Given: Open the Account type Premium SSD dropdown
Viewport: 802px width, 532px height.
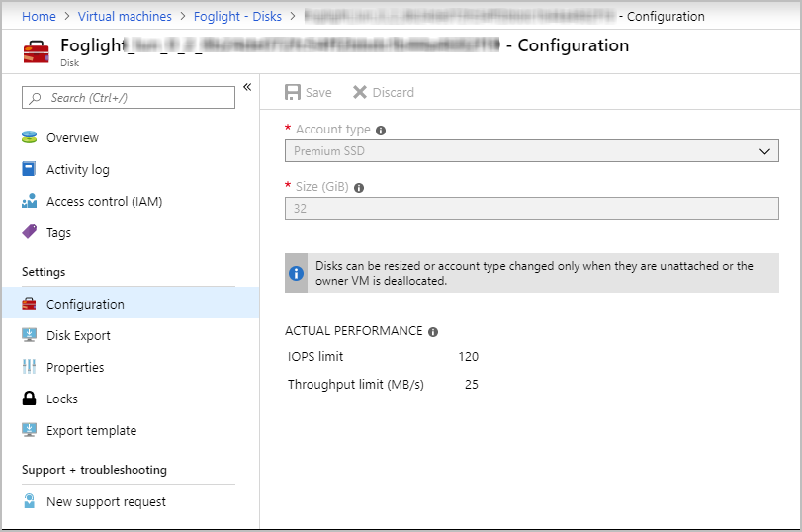Looking at the screenshot, I should pos(531,151).
